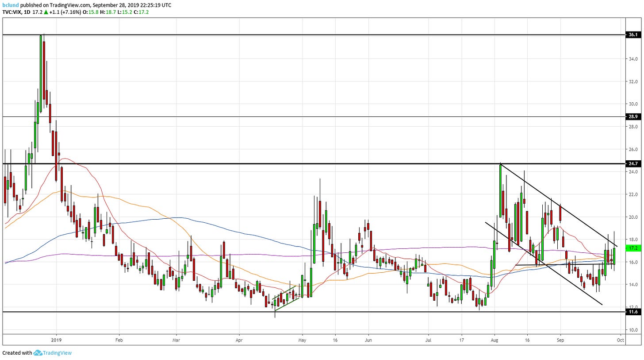
Task: Click the Created with text in footer
Action: click(x=17, y=353)
